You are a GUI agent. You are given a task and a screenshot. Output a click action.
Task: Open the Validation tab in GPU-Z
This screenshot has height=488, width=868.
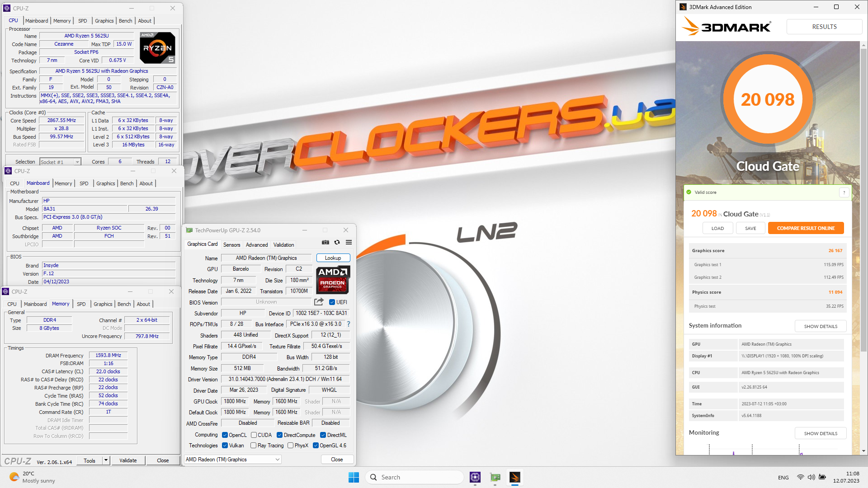tap(283, 245)
